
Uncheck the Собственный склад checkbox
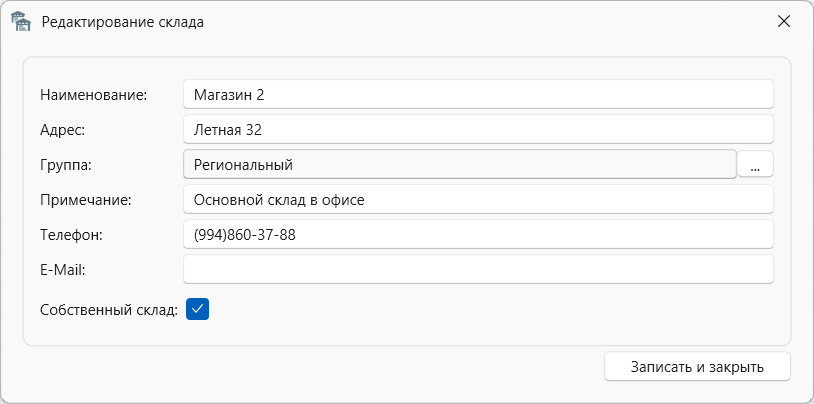click(x=197, y=309)
